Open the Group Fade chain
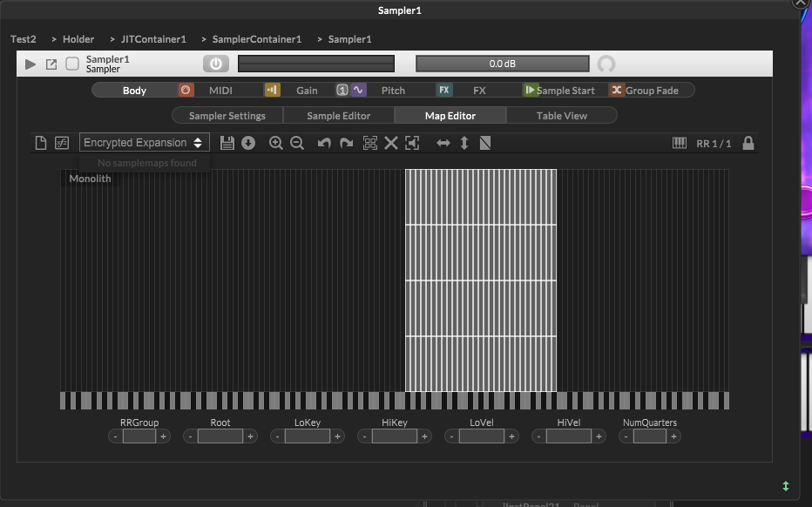This screenshot has height=507, width=812. point(651,91)
